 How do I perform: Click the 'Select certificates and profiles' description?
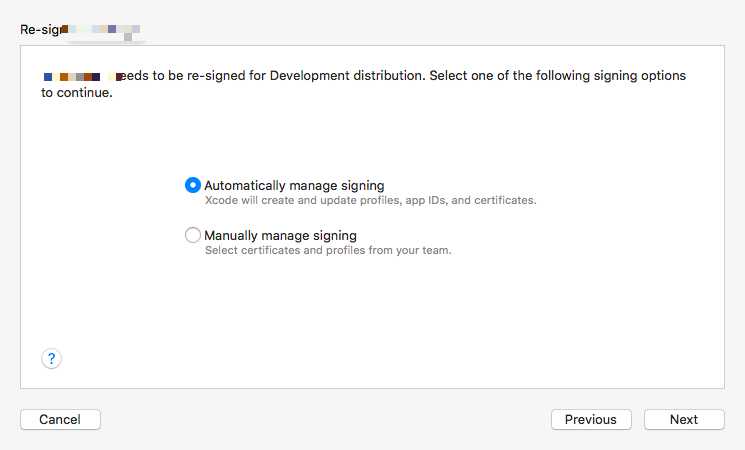pos(328,250)
